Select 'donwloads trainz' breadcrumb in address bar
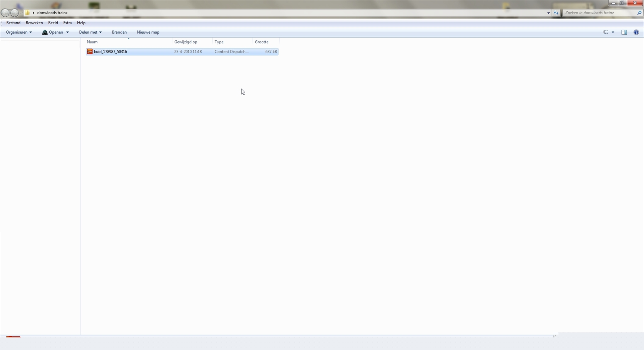The image size is (644, 350). point(52,13)
